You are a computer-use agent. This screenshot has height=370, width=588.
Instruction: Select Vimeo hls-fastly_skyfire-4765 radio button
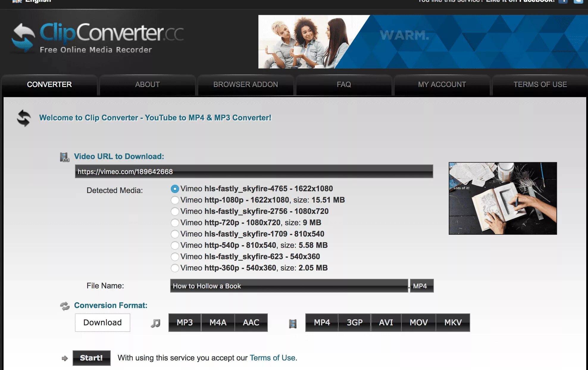pyautogui.click(x=174, y=188)
